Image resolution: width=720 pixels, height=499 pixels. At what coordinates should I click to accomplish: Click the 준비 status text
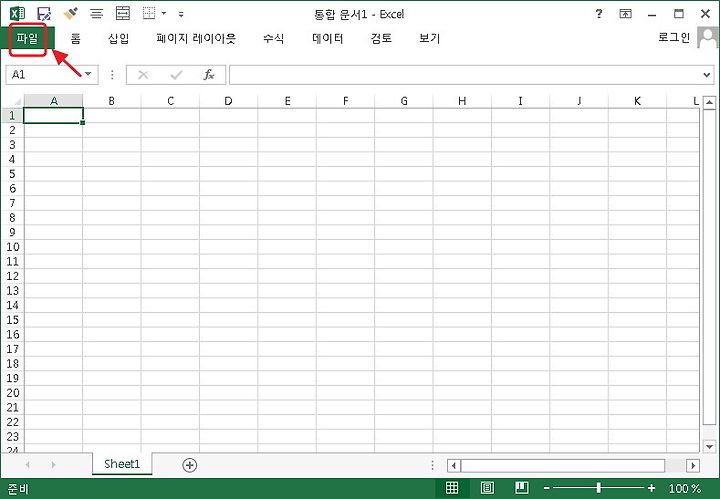coord(18,489)
